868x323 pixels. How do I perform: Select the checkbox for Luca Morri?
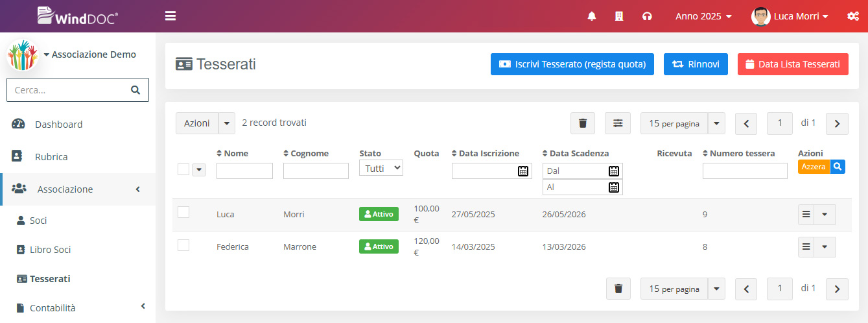183,212
